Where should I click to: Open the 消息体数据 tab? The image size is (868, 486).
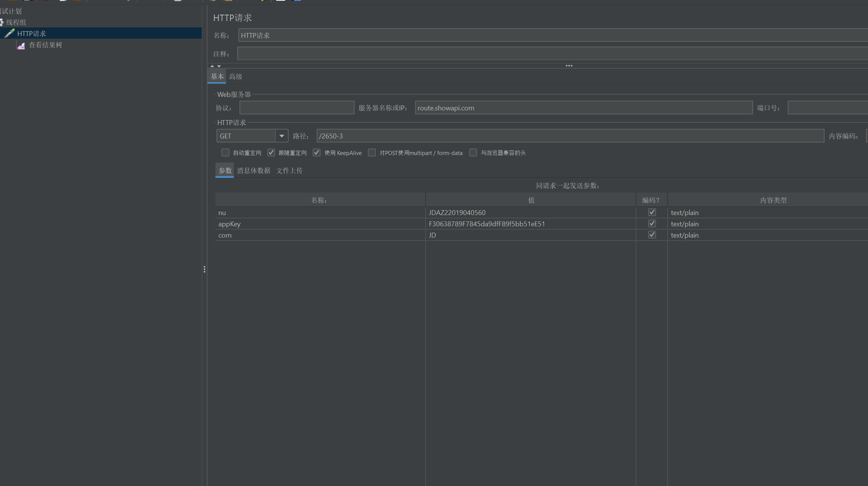[x=254, y=171]
